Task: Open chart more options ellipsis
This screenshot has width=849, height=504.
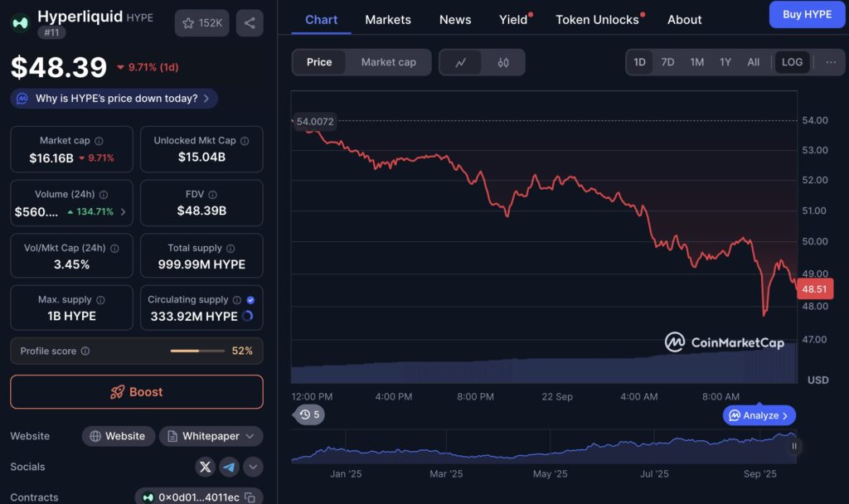Action: pos(831,62)
